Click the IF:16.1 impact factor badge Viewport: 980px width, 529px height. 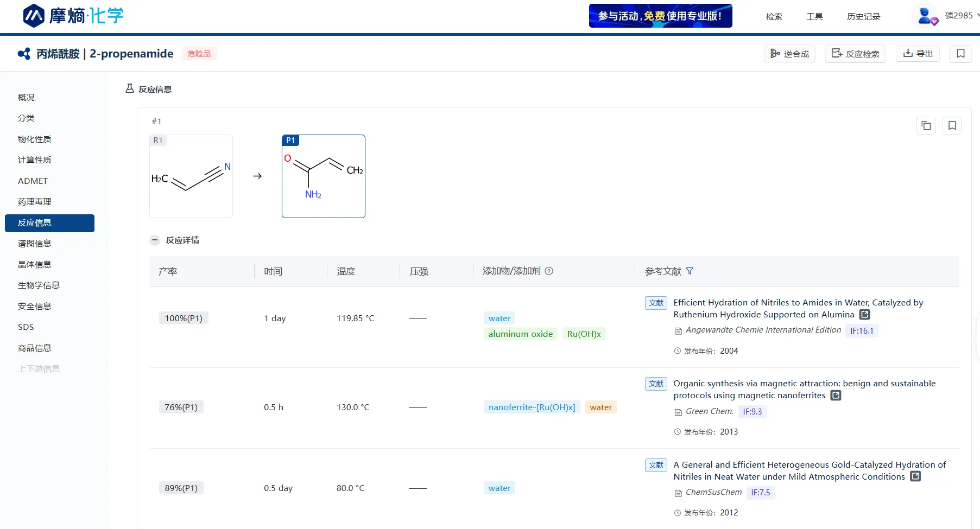point(862,330)
